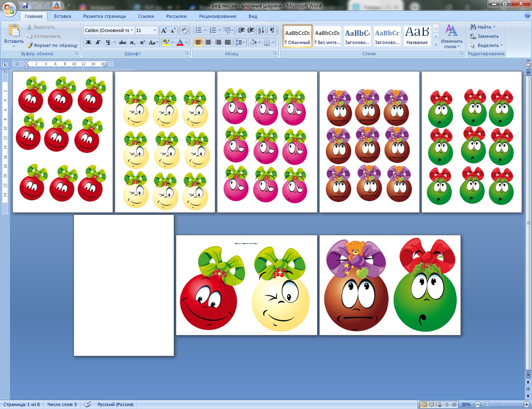Toggle italic (К) formatting
Screen dimensions: 532x409
click(x=98, y=42)
